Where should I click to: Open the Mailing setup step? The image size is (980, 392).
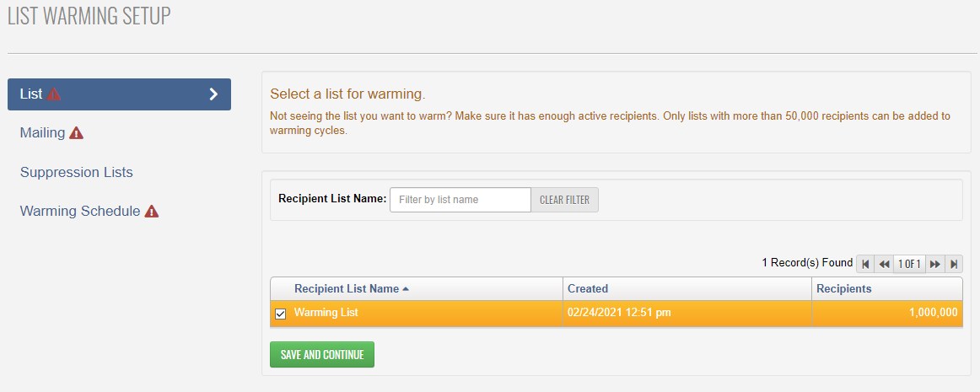[x=42, y=133]
